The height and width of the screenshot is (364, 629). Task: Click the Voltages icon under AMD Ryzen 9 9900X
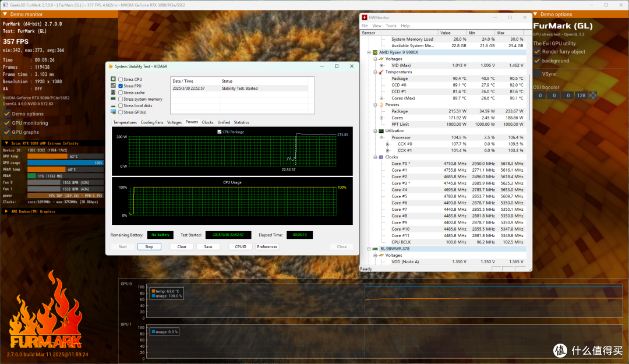(381, 59)
